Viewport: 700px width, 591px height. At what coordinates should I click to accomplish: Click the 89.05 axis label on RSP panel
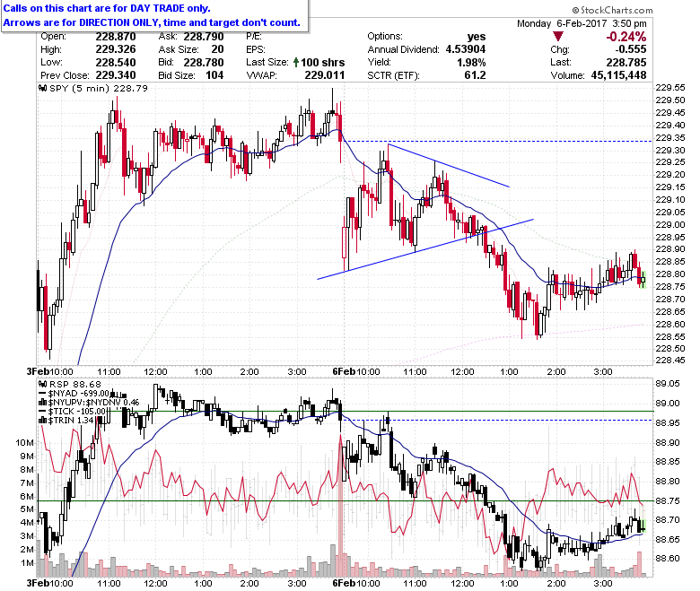[668, 383]
